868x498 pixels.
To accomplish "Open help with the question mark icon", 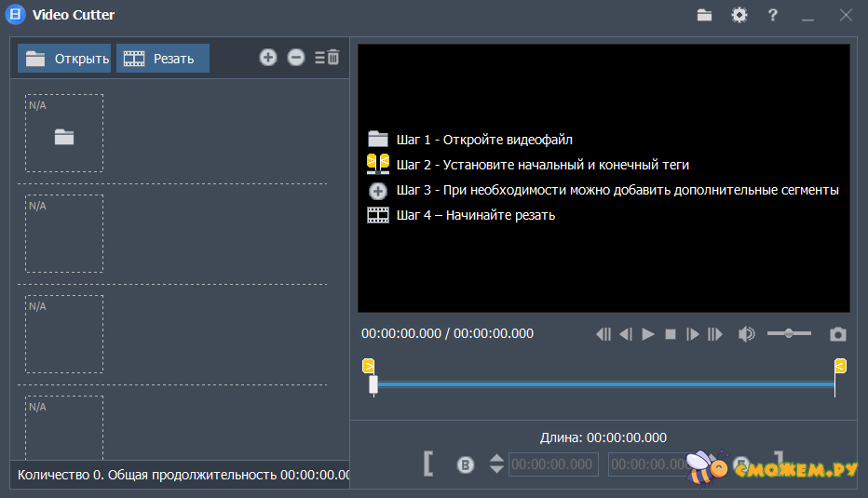I will coord(772,15).
